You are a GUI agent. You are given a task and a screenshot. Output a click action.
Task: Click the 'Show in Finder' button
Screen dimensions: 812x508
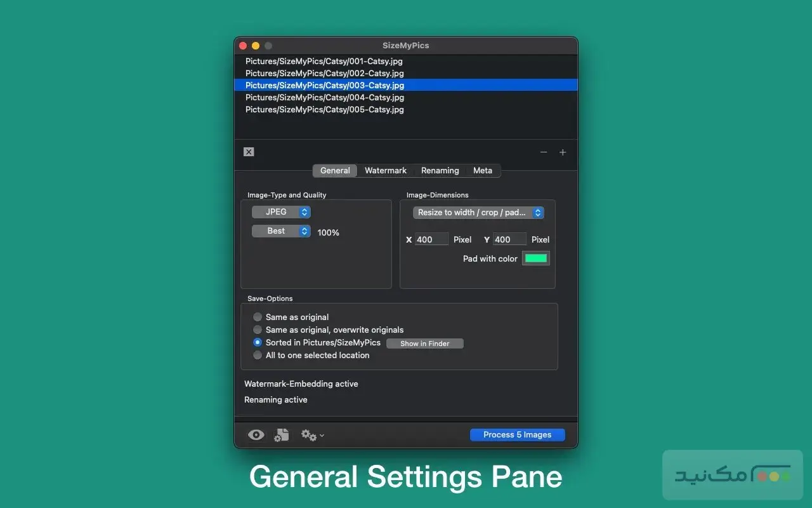tap(424, 344)
